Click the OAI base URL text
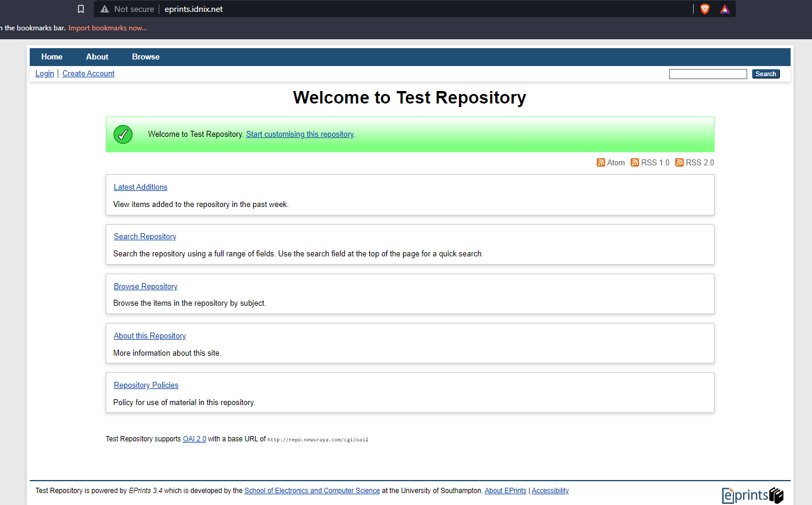812x505 pixels. point(318,440)
